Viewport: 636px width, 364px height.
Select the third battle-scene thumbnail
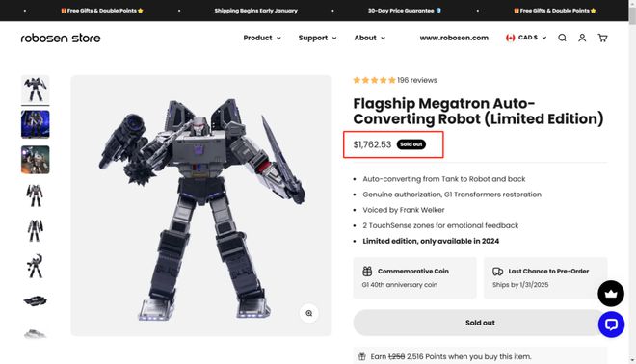36,160
